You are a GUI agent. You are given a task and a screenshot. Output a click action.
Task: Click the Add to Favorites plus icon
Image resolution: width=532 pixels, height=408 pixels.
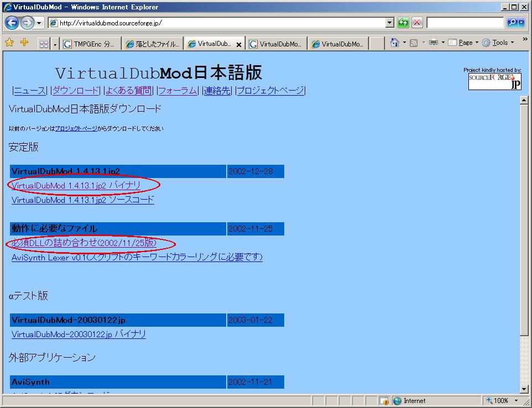(24, 43)
